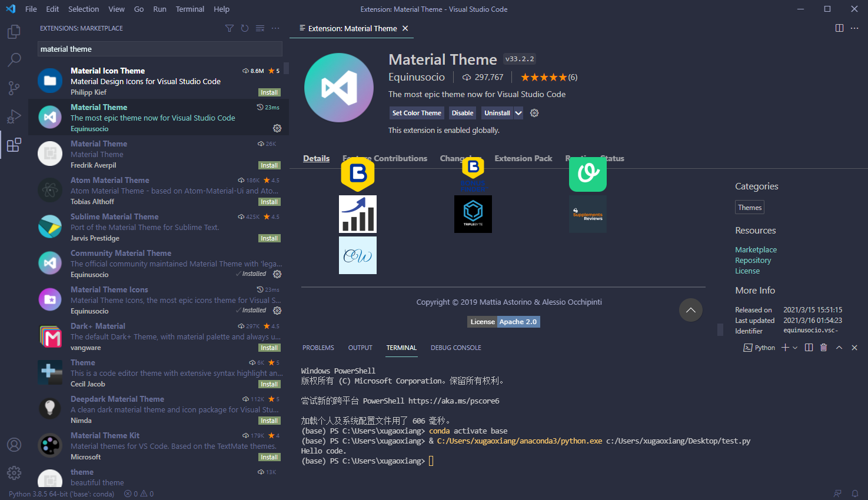
Task: Open the Accounts icon in activity bar
Action: pyautogui.click(x=14, y=445)
